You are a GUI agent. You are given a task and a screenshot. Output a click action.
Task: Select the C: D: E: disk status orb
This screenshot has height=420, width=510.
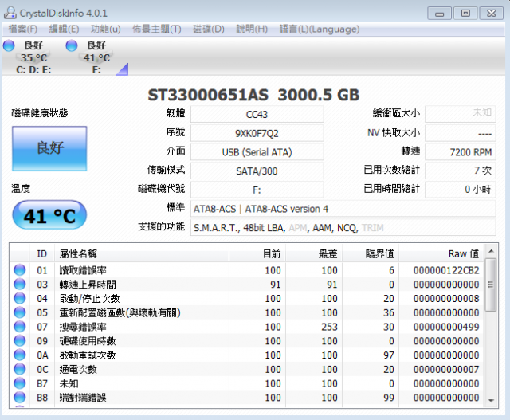coord(9,45)
